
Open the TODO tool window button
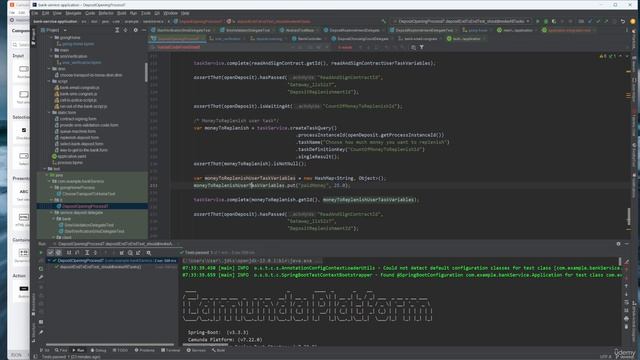[120, 350]
